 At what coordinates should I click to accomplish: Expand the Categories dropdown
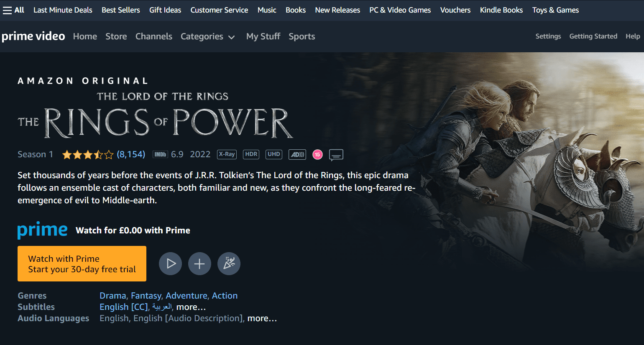[208, 37]
